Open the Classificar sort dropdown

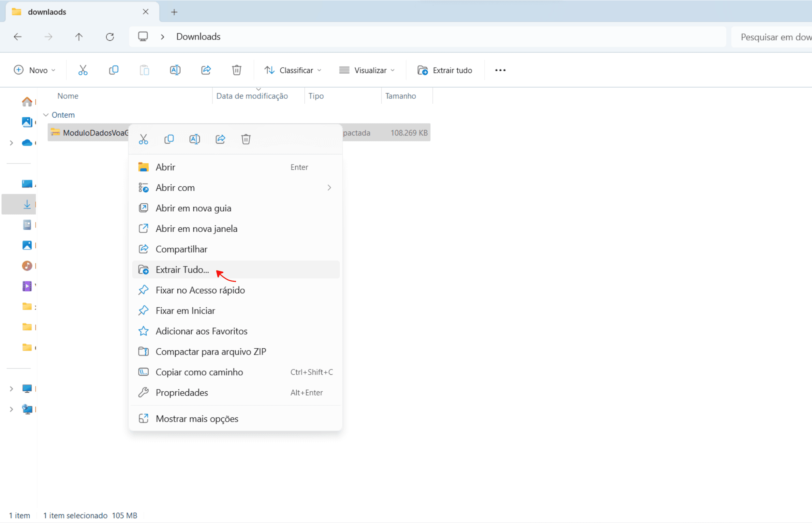[x=293, y=70]
